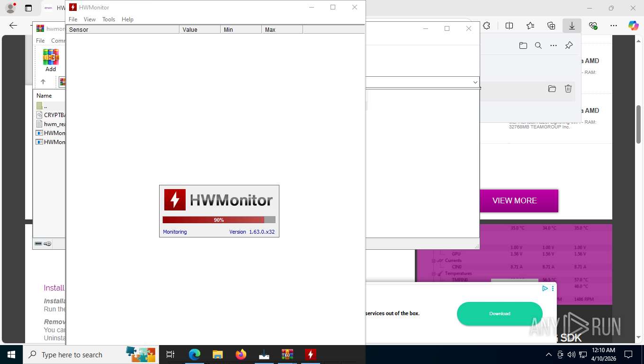Select the CRYPTBA file in WinRAR

pos(50,115)
